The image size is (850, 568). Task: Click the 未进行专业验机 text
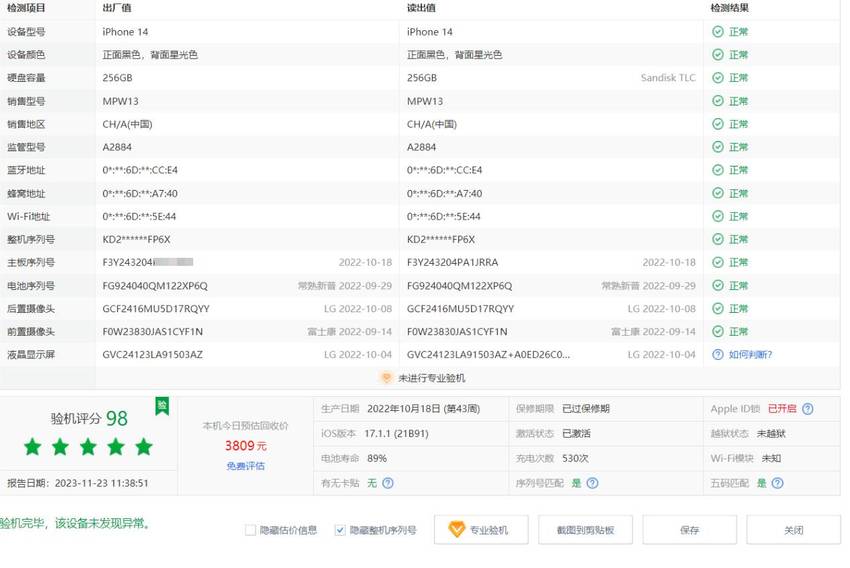tap(432, 378)
